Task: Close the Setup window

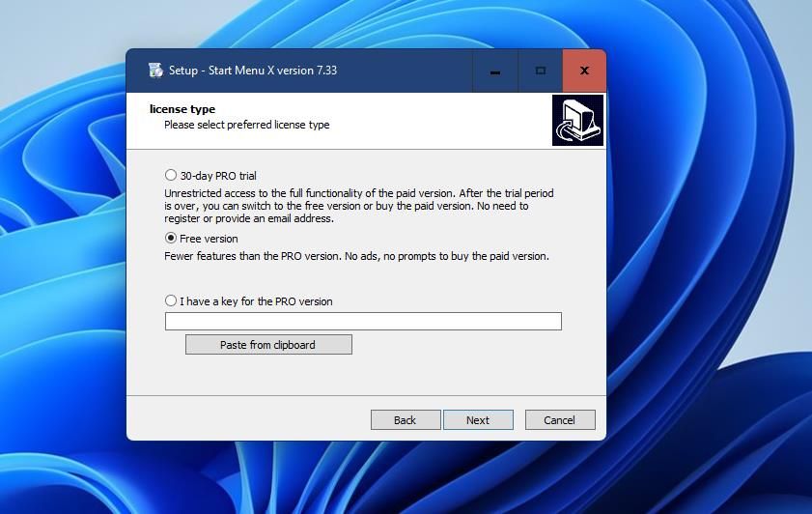Action: click(584, 71)
